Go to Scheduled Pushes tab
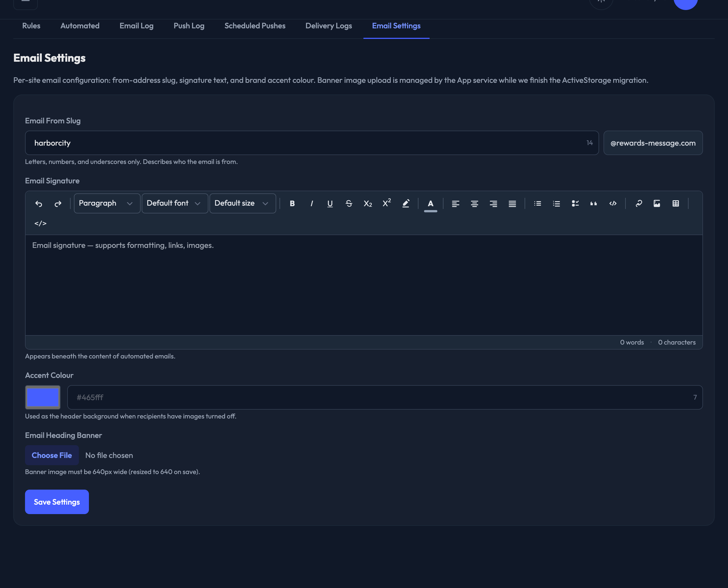 click(255, 26)
